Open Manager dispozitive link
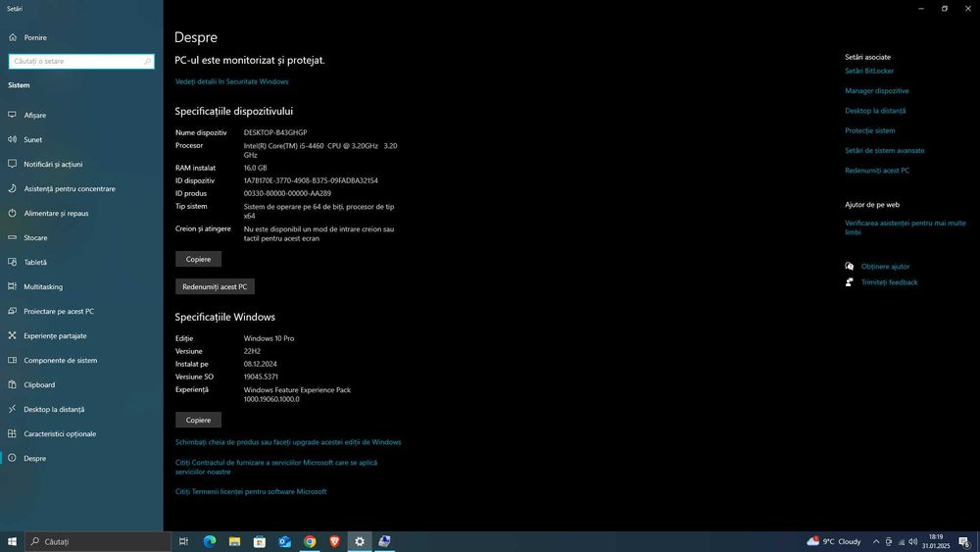 pos(877,90)
